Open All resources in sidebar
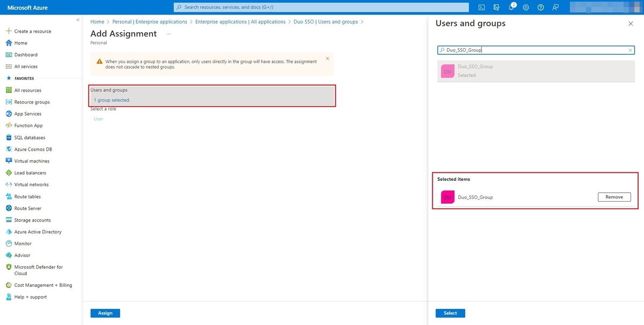 [28, 90]
